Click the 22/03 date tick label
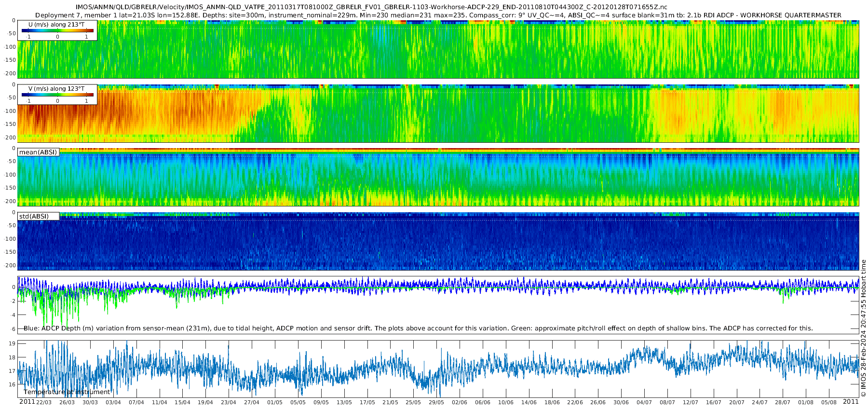 pos(44,402)
